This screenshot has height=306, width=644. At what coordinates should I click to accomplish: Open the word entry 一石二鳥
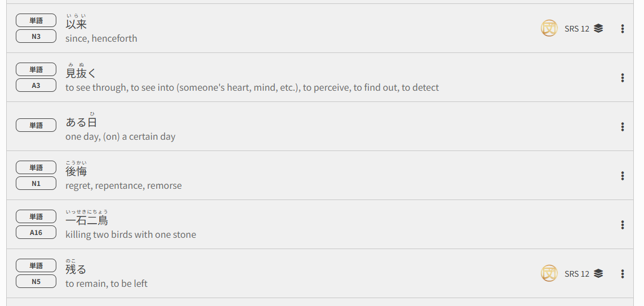coord(87,220)
